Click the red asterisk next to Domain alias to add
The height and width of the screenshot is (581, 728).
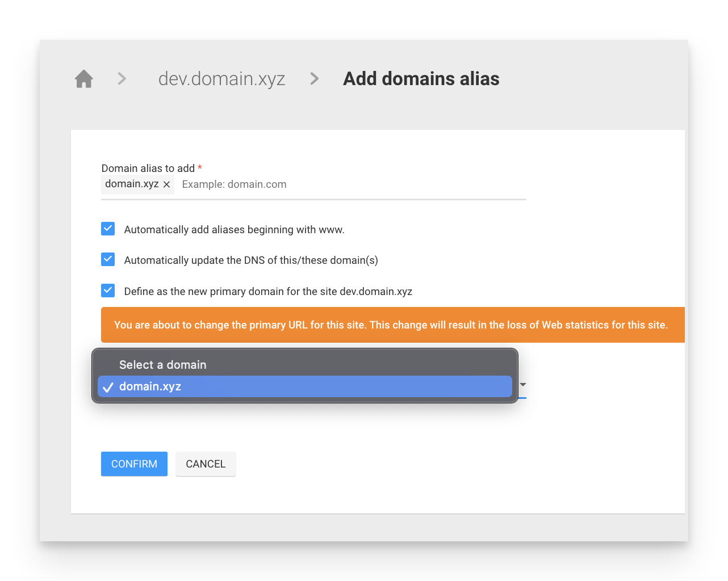[x=199, y=168]
